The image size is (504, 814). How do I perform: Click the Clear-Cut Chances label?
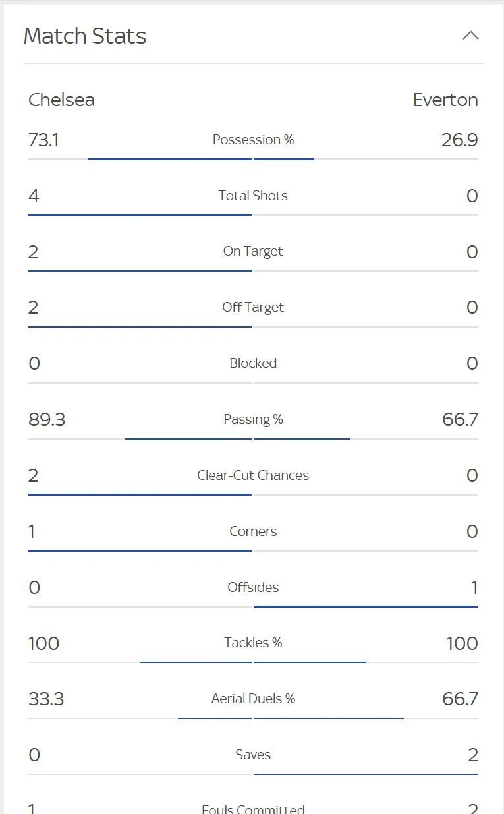pos(253,475)
